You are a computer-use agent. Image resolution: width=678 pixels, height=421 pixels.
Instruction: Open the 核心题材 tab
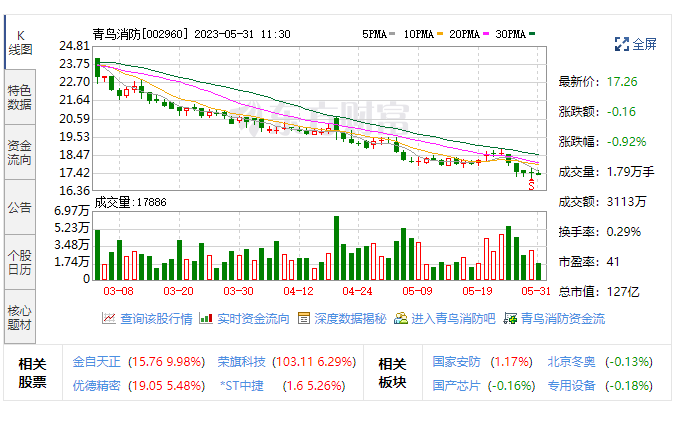(x=20, y=317)
